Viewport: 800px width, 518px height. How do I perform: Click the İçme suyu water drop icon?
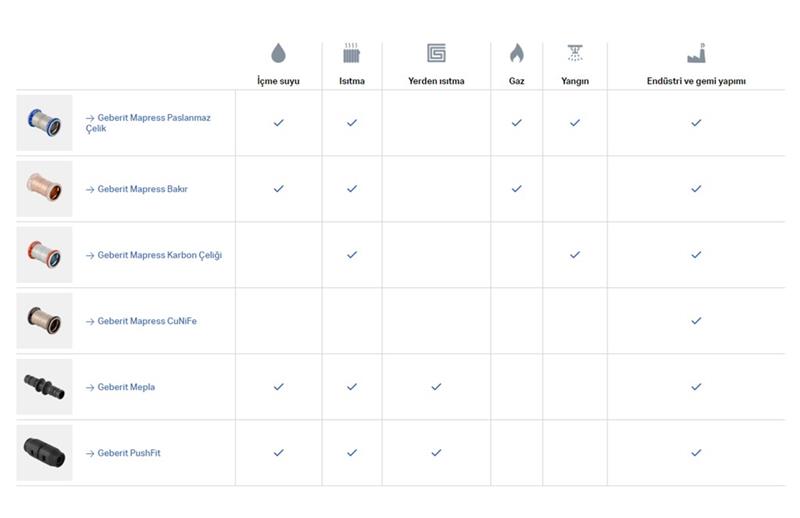pos(278,53)
